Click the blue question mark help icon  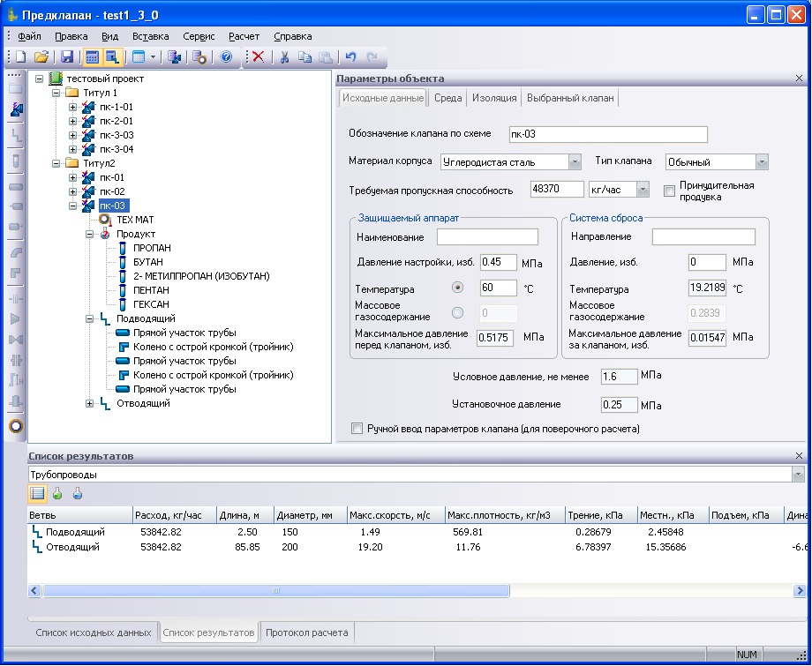226,57
